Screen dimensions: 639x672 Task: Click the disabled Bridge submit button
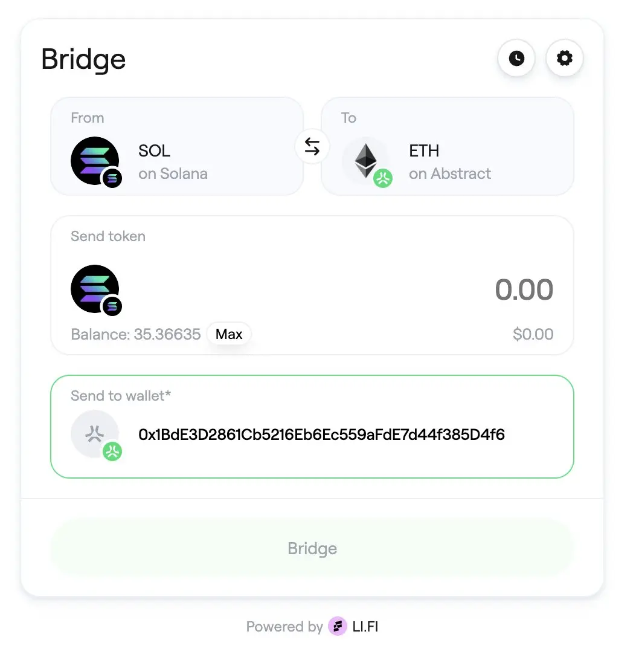click(x=312, y=548)
